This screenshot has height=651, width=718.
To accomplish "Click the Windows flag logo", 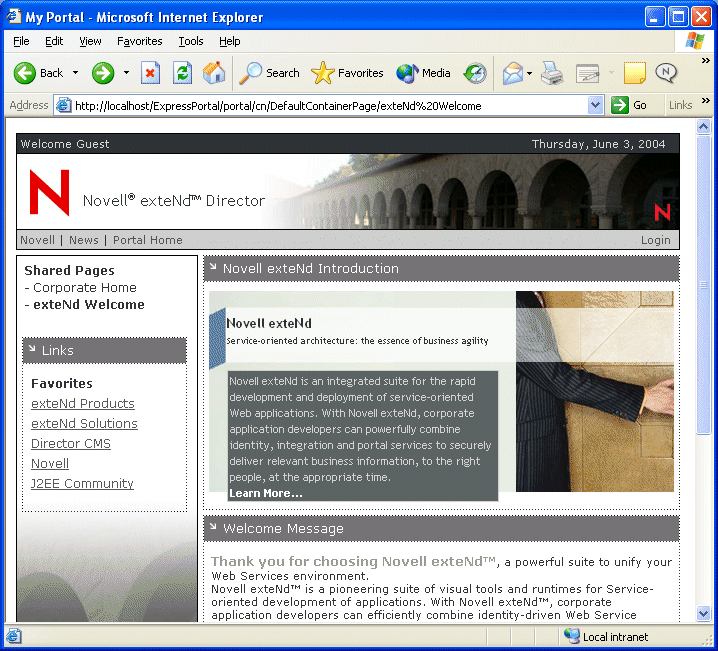I will click(695, 41).
